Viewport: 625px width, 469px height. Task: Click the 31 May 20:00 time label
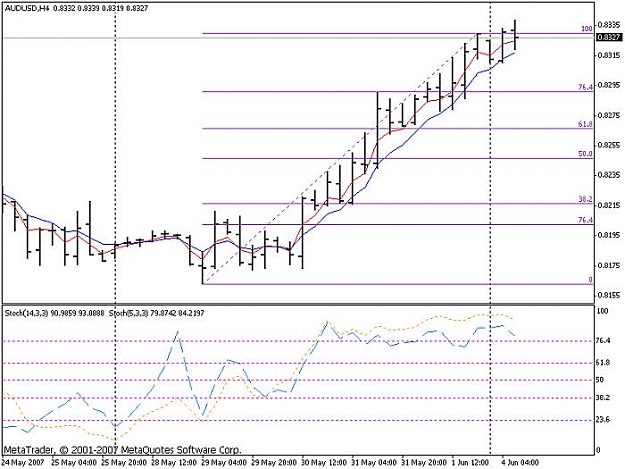coord(424,463)
